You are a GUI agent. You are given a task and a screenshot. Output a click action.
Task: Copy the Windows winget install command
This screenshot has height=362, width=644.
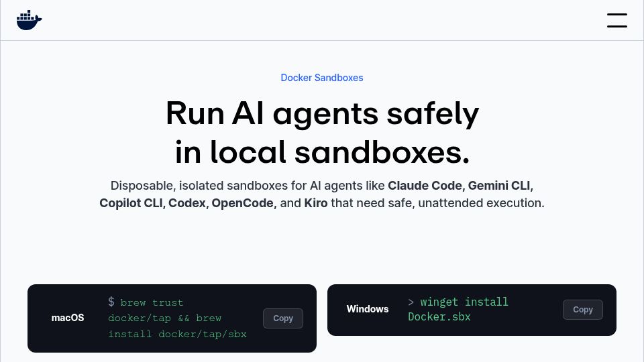(582, 310)
